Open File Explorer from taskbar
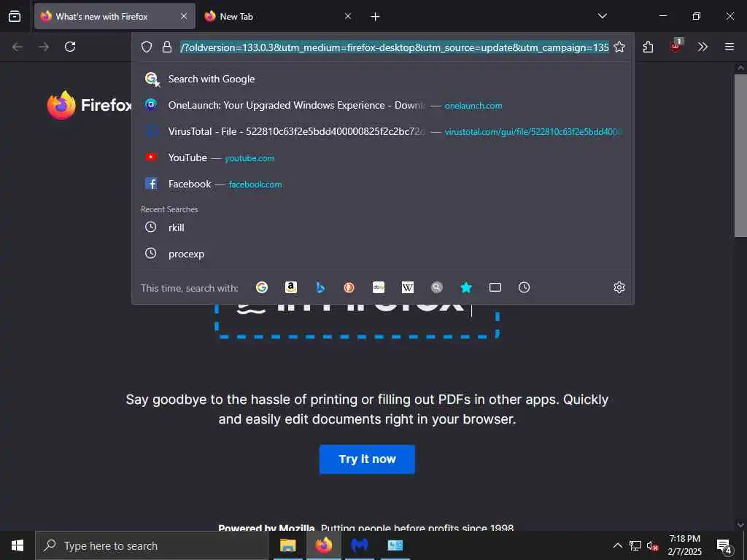 [x=287, y=545]
